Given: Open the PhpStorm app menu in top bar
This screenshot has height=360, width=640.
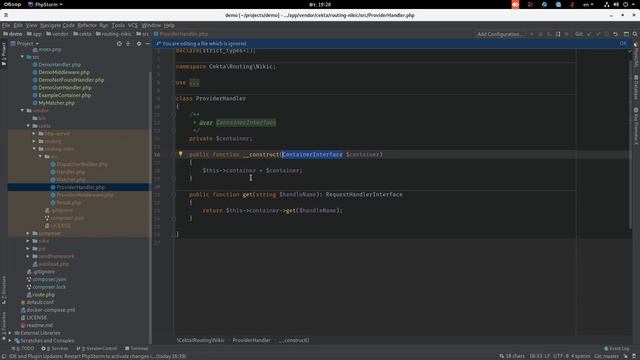Looking at the screenshot, I should (x=45, y=4).
